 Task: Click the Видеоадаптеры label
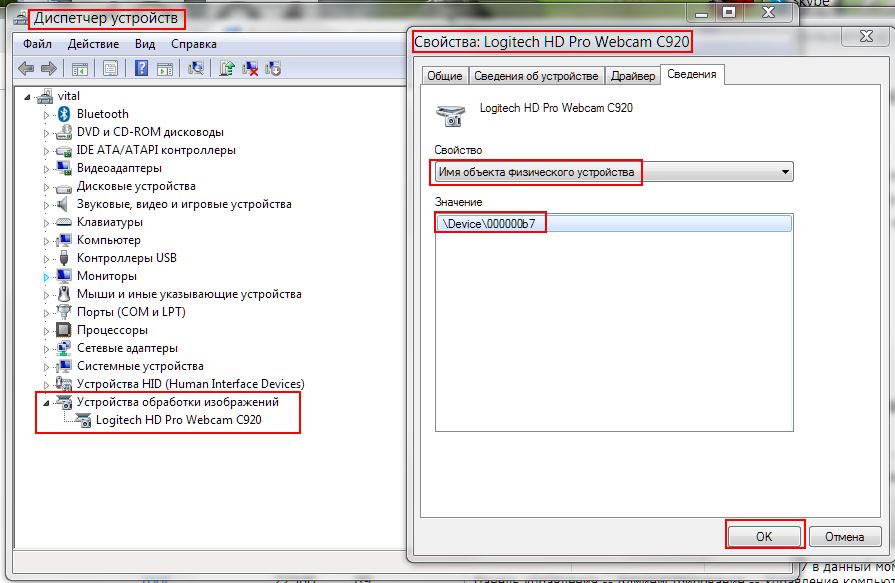(x=119, y=168)
